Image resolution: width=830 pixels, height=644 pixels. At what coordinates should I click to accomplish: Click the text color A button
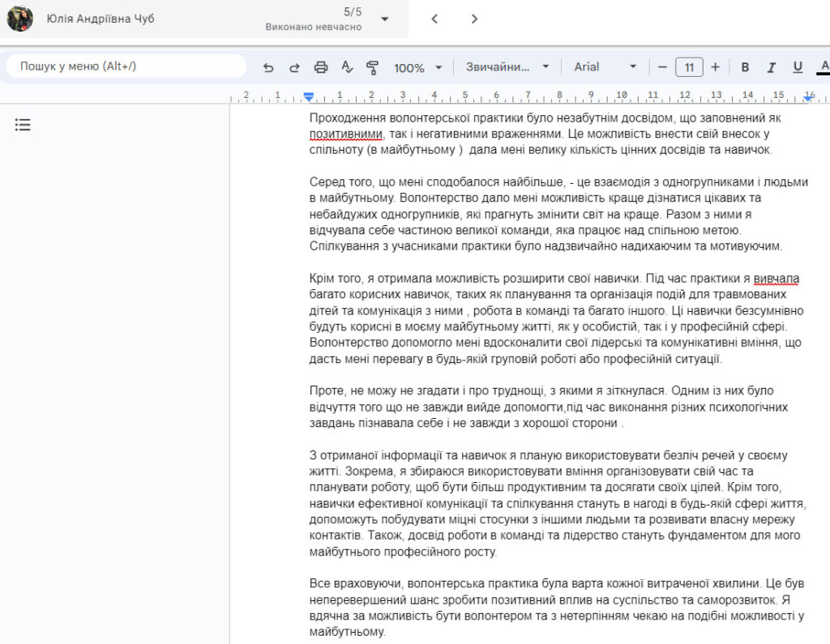click(824, 67)
